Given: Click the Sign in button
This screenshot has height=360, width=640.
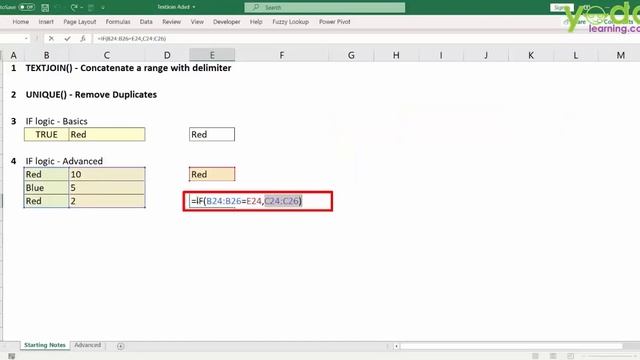Looking at the screenshot, I should pos(562,7).
